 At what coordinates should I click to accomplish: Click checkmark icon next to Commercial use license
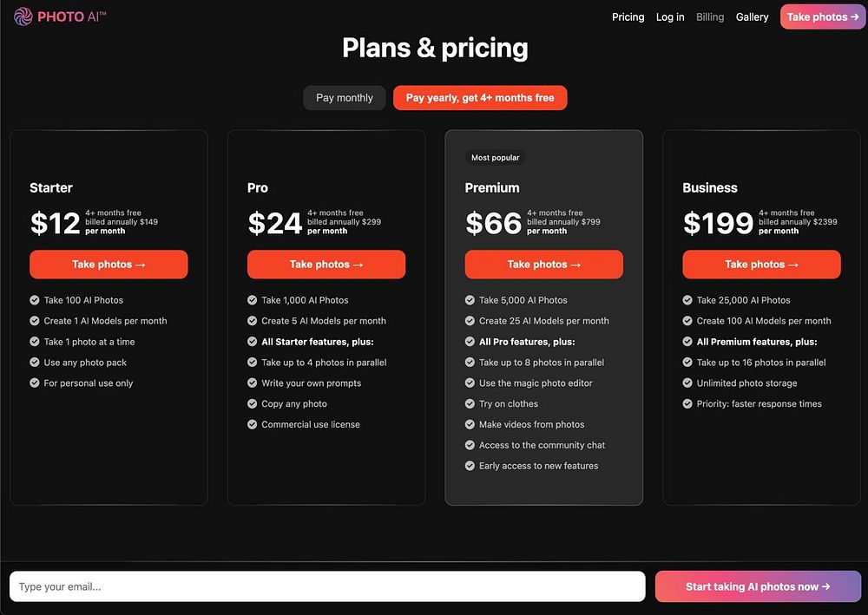[x=253, y=425]
